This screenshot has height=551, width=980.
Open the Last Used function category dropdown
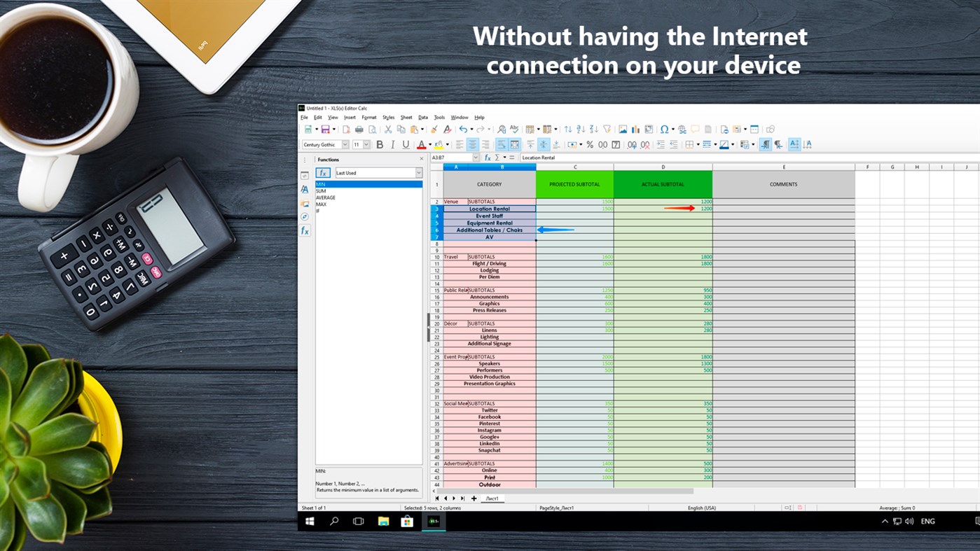coord(419,173)
